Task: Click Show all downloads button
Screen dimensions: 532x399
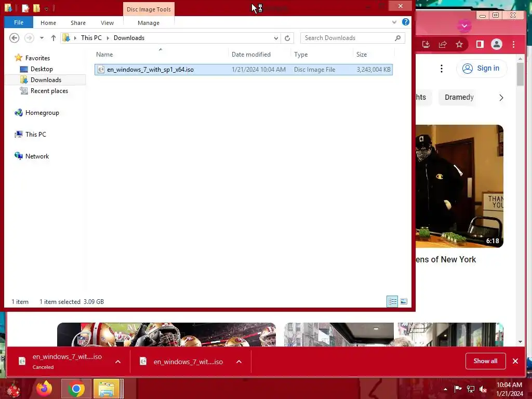Action: (x=486, y=361)
